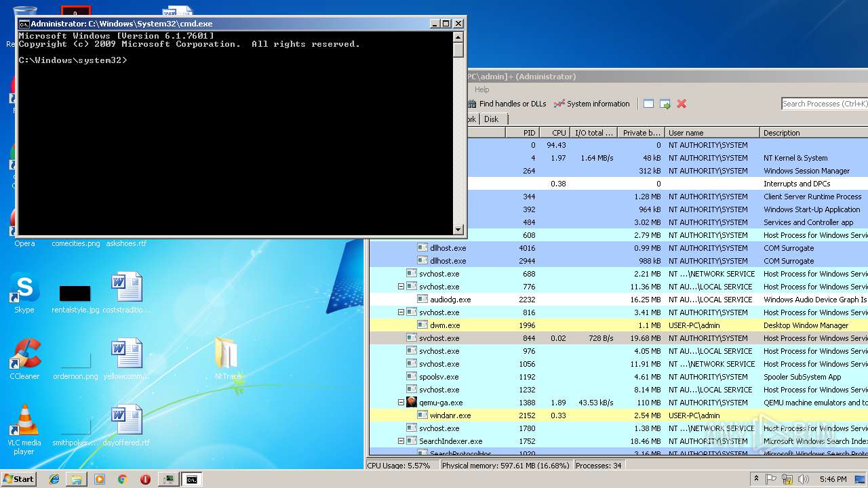
Task: Switch to cmd.exe taskbar button
Action: [192, 479]
